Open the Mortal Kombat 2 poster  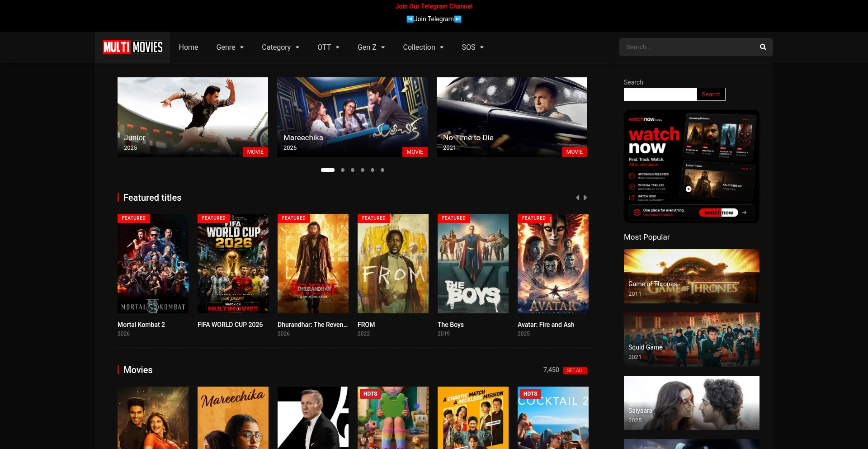153,264
